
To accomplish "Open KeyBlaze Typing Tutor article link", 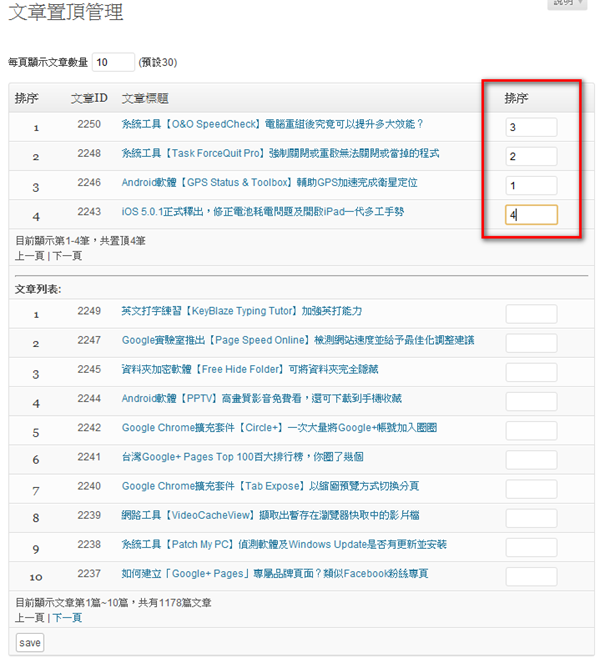I will pos(242,311).
